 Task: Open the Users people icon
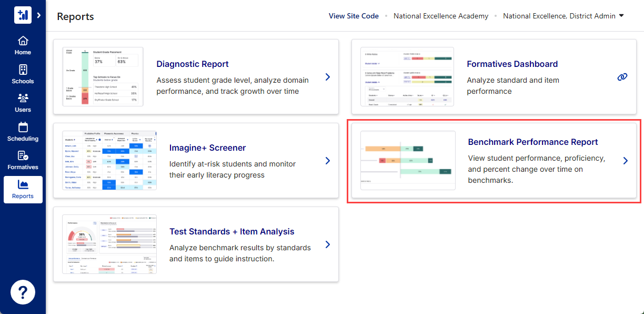23,98
